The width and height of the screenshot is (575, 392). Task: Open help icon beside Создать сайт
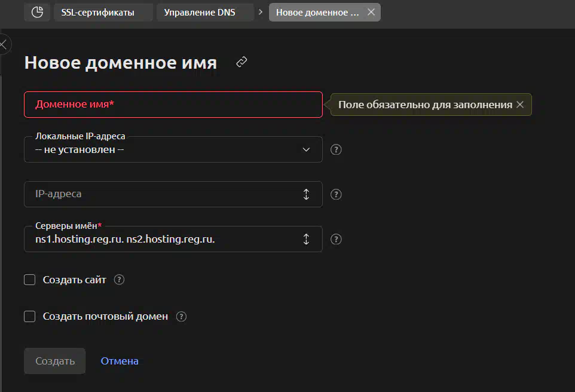point(119,280)
